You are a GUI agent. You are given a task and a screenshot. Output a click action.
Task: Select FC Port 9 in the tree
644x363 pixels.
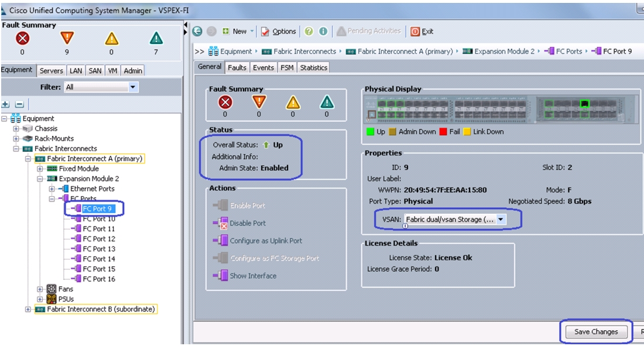(97, 208)
